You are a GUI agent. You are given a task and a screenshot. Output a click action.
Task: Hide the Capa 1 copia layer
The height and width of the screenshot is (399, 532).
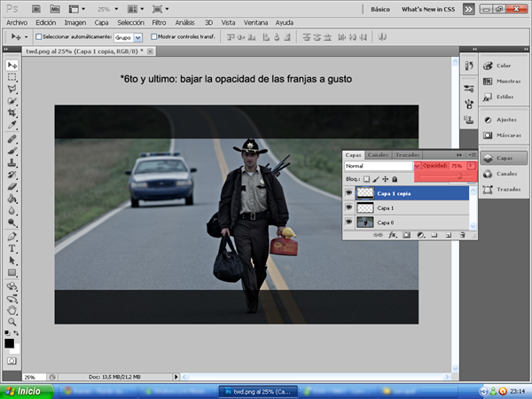pos(348,192)
